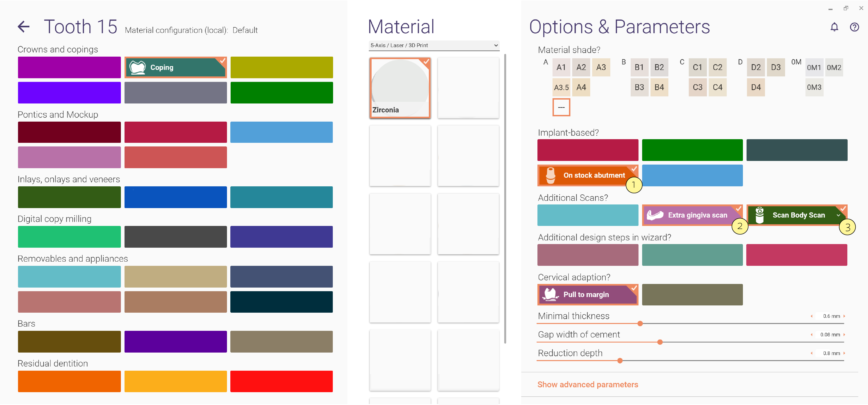Screen dimensions: 868x405
Task: Pick shade B2
Action: pos(659,67)
